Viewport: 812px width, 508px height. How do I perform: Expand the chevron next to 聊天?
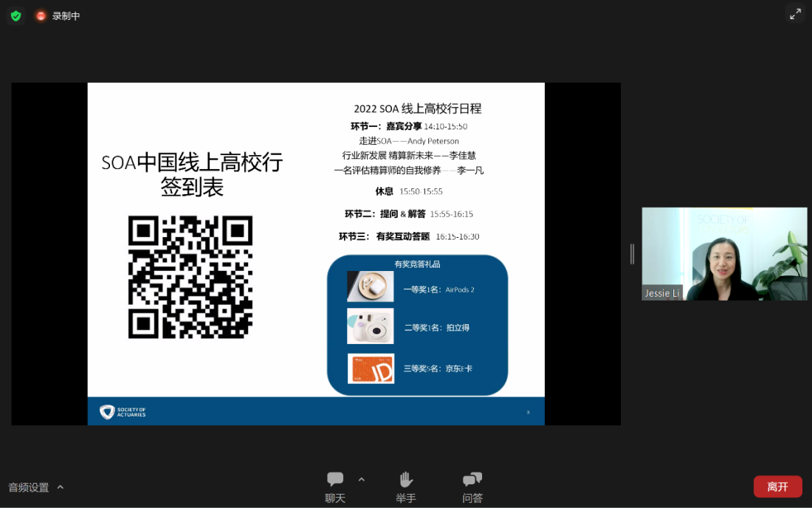point(362,480)
